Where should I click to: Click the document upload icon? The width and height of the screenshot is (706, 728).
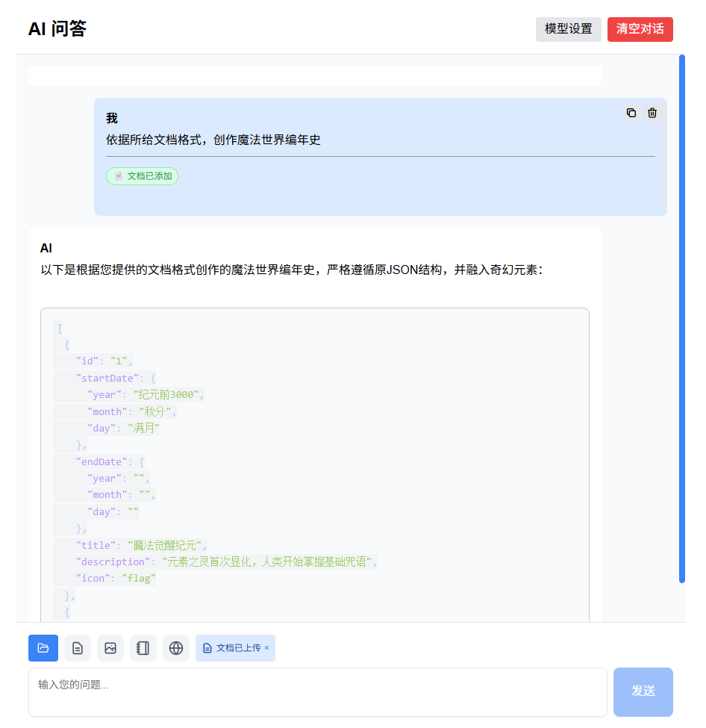(78, 647)
